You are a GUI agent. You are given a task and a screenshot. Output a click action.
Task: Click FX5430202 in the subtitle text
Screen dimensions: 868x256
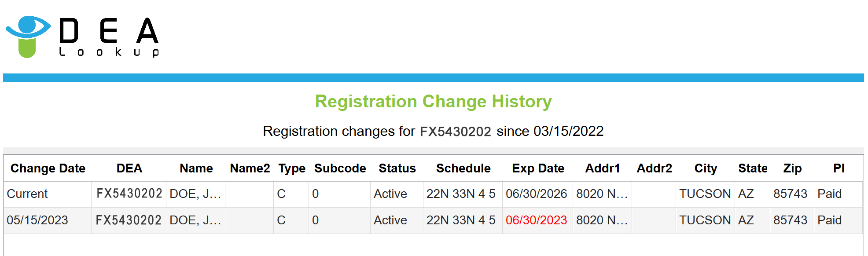click(x=455, y=132)
